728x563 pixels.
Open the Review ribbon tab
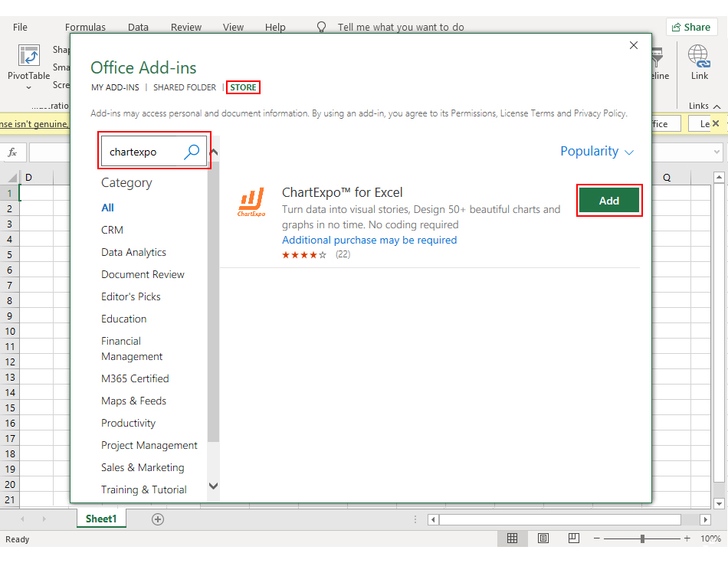click(185, 27)
